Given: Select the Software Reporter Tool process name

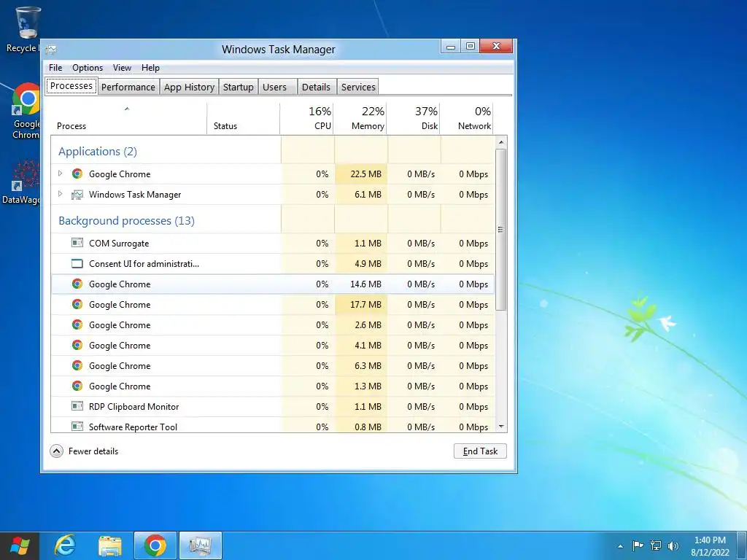Looking at the screenshot, I should (x=133, y=427).
